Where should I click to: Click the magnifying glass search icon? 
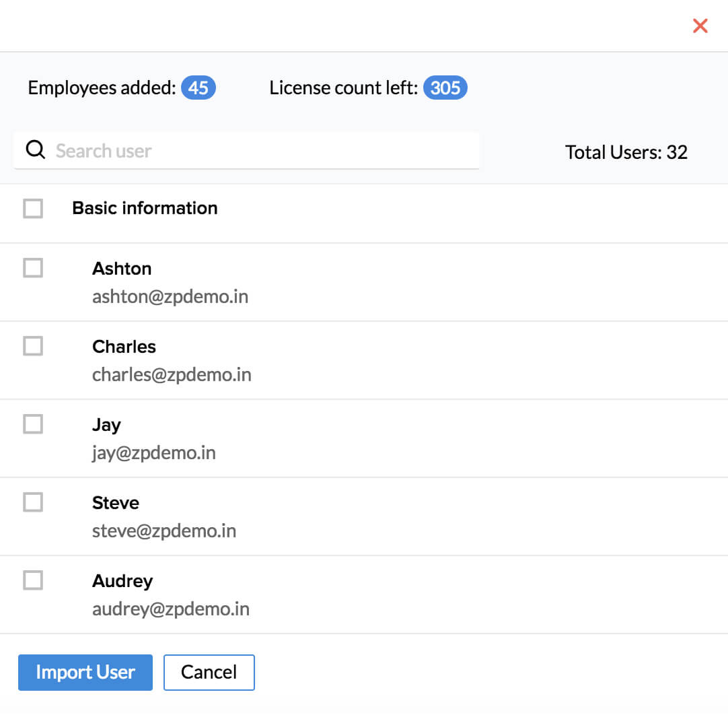coord(35,150)
